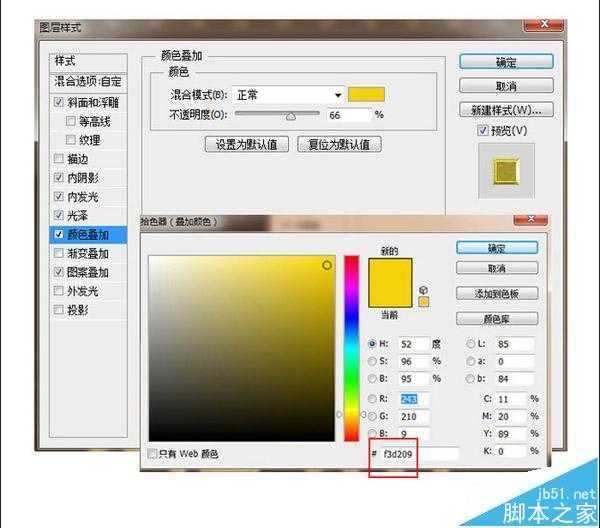Select the S saturation radio button

372,361
